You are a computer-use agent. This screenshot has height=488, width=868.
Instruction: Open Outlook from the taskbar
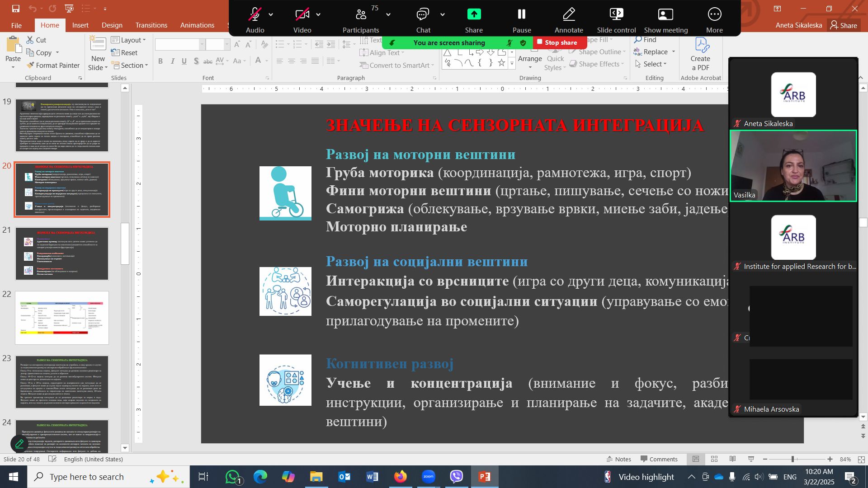(344, 477)
